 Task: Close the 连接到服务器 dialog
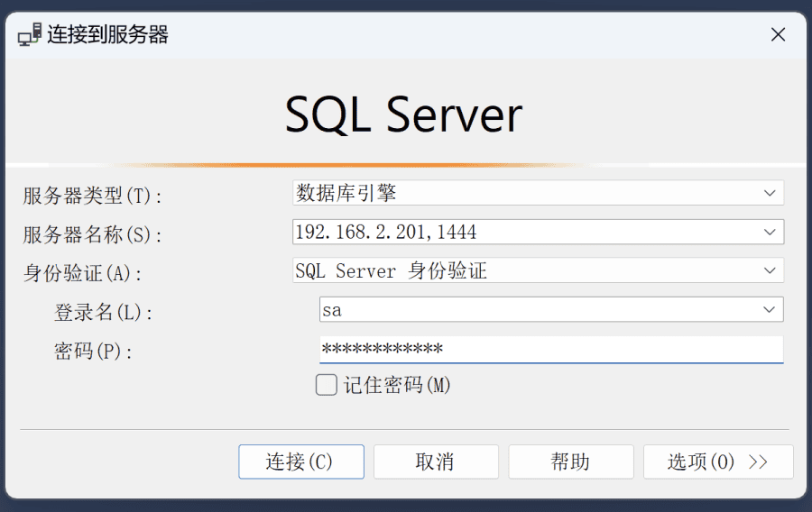click(778, 34)
